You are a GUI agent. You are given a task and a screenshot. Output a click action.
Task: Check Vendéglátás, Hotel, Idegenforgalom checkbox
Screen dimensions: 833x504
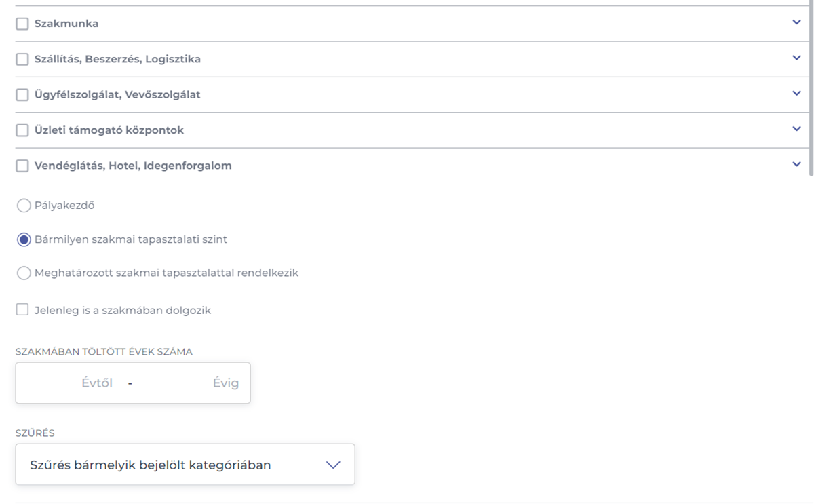[x=22, y=166]
